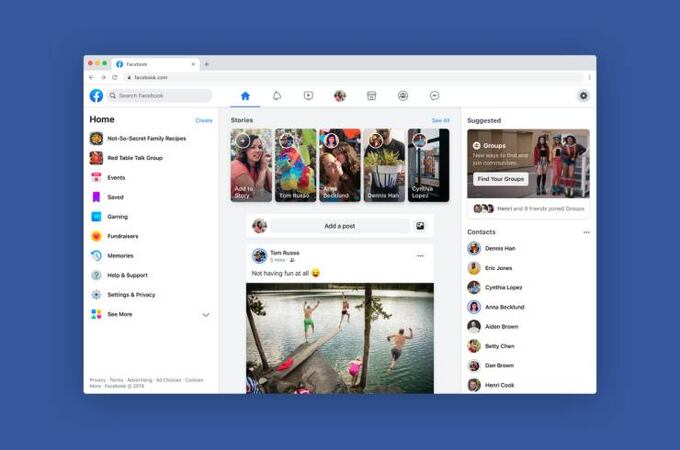Click the Add a post box
The height and width of the screenshot is (450, 680).
click(x=340, y=226)
